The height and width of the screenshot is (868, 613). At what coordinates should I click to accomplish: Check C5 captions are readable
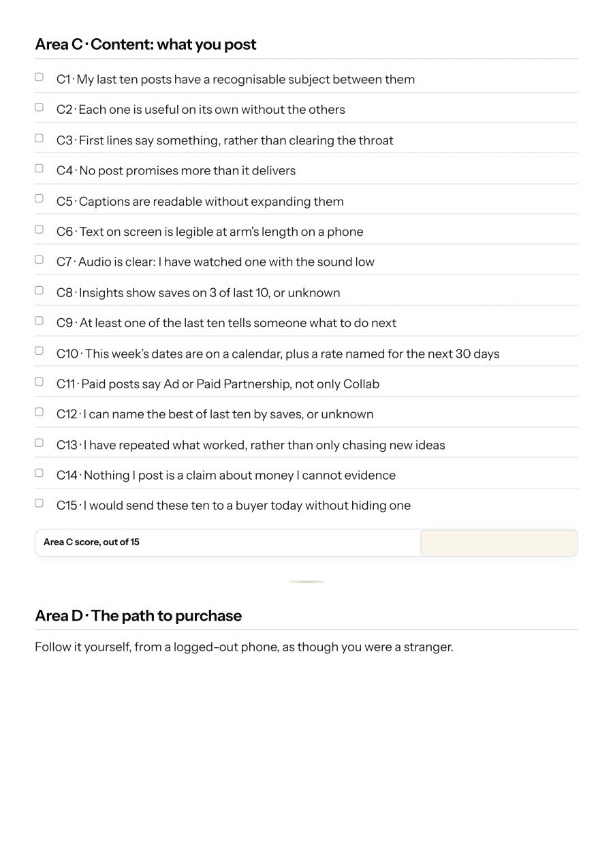(x=39, y=198)
